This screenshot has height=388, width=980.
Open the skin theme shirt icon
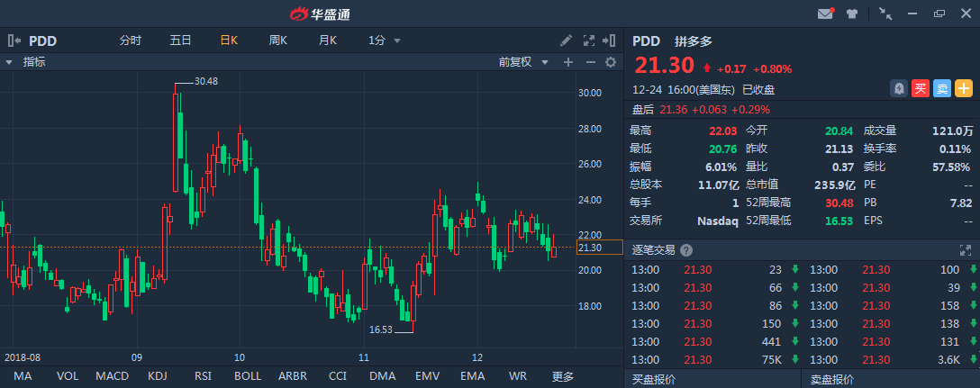click(852, 14)
